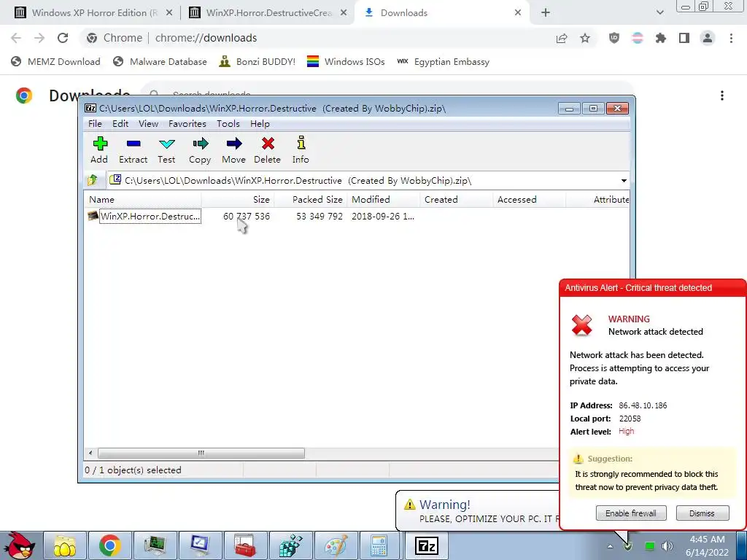Click the modified date 2018-09-26
Viewport: 747px width, 560px height.
pos(382,216)
